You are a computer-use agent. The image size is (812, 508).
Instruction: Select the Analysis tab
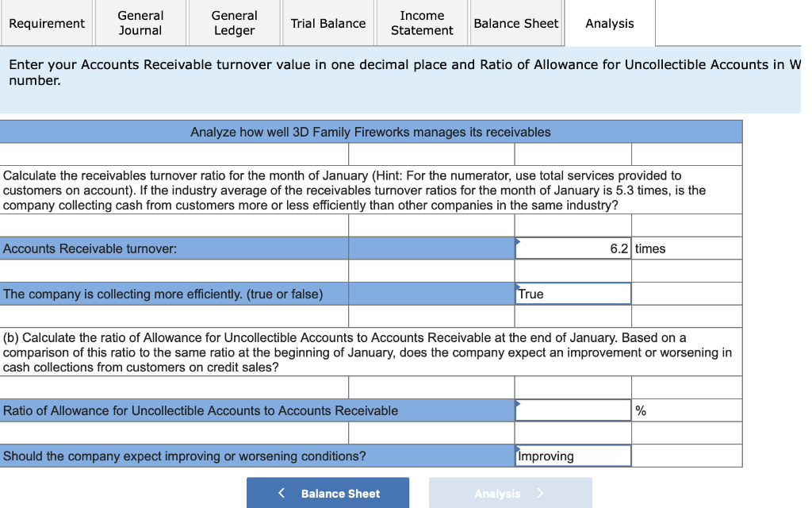tap(610, 23)
